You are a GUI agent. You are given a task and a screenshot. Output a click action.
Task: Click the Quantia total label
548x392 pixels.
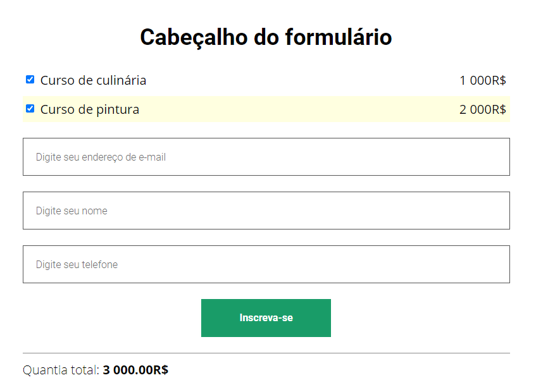pyautogui.click(x=61, y=370)
